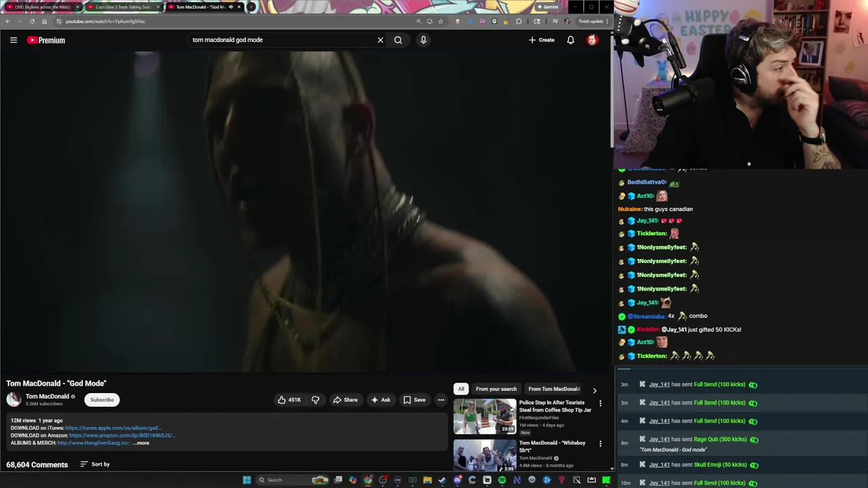The height and width of the screenshot is (488, 868).
Task: Click the Create button on YouTube
Action: [542, 40]
